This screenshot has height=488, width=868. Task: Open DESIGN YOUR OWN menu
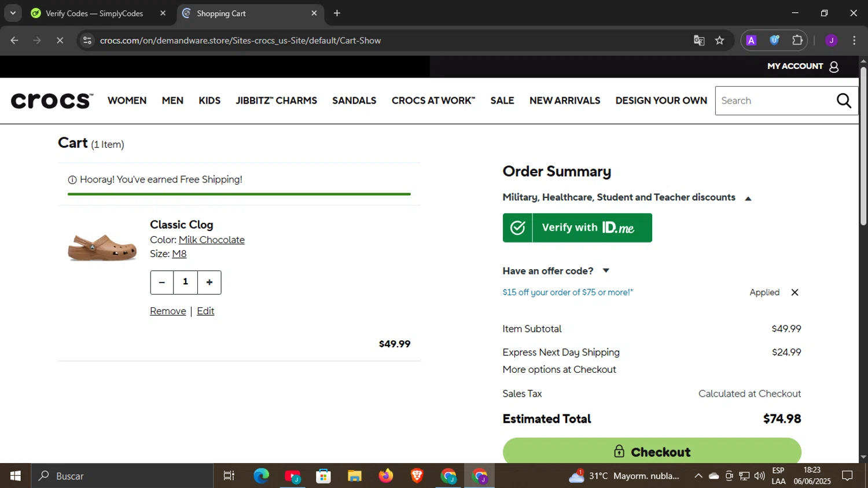[x=661, y=101]
